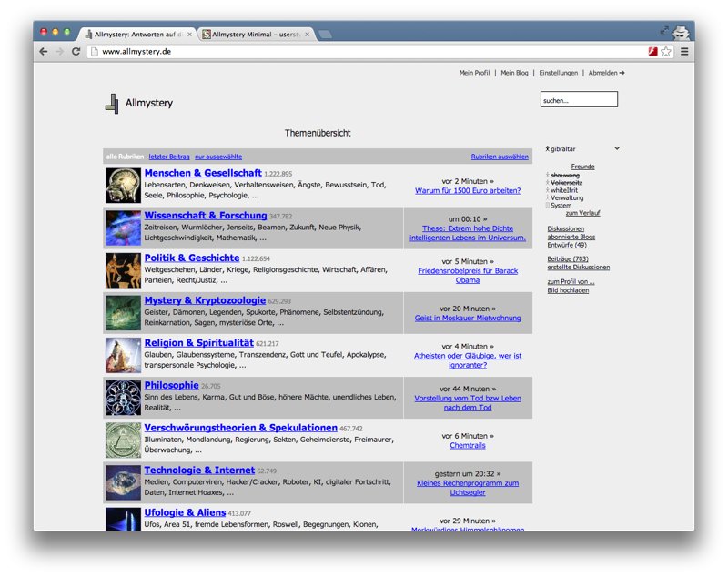Switch to Allmystery Minimal tab
The height and width of the screenshot is (577, 728).
(257, 35)
